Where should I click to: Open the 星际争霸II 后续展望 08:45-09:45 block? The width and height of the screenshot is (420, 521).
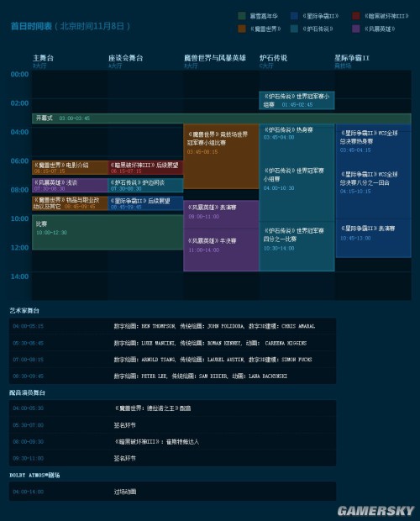click(x=145, y=203)
